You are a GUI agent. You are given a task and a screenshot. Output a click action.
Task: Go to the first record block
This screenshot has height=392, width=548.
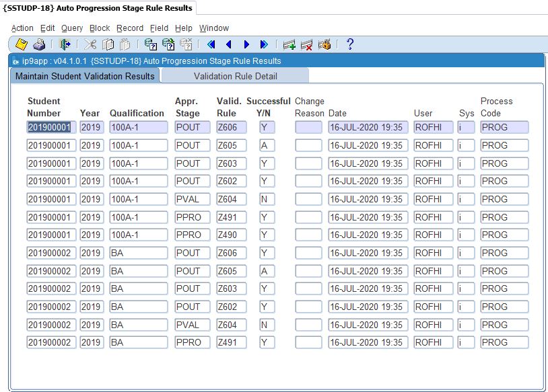(211, 45)
